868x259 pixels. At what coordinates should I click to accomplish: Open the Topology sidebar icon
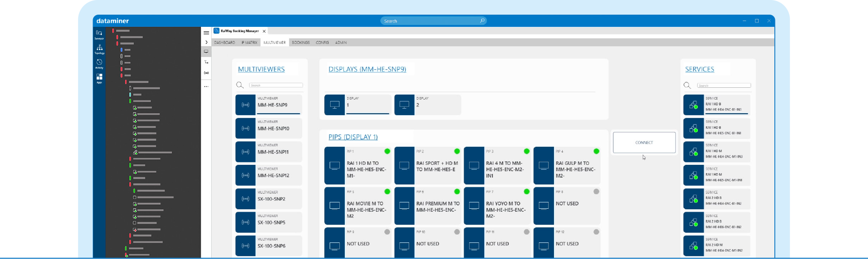click(99, 49)
